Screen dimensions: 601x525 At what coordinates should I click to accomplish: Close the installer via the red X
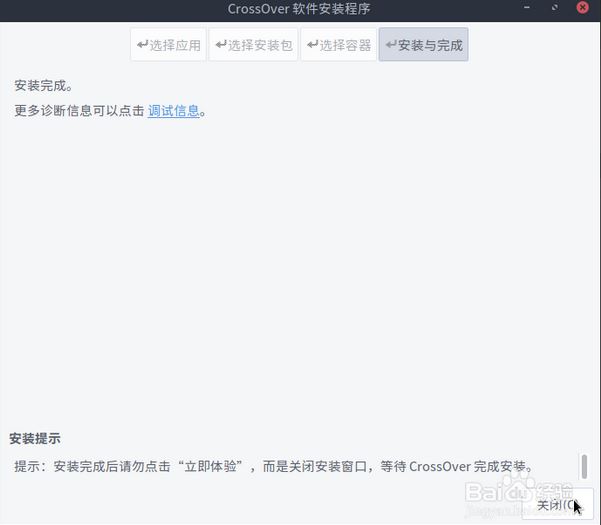pyautogui.click(x=582, y=7)
